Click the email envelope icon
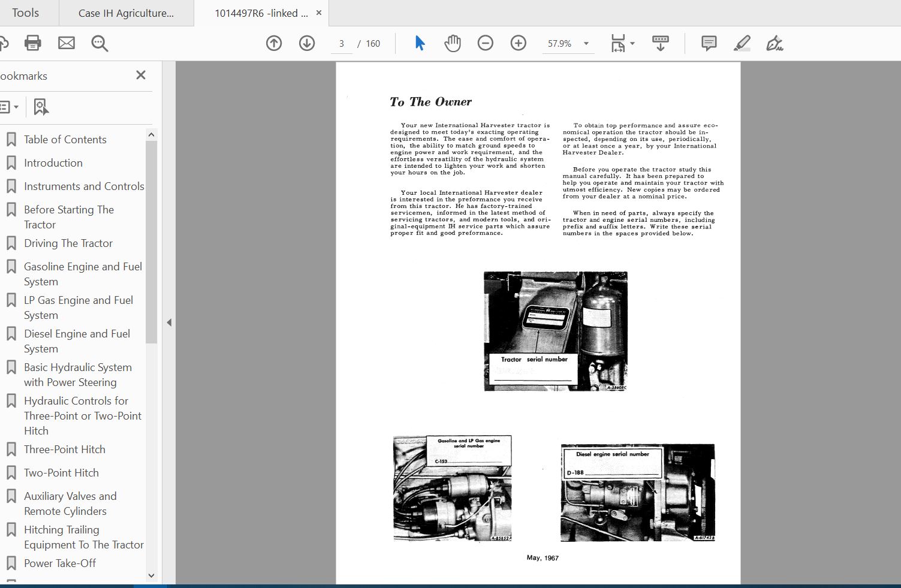This screenshot has width=901, height=588. pyautogui.click(x=67, y=43)
